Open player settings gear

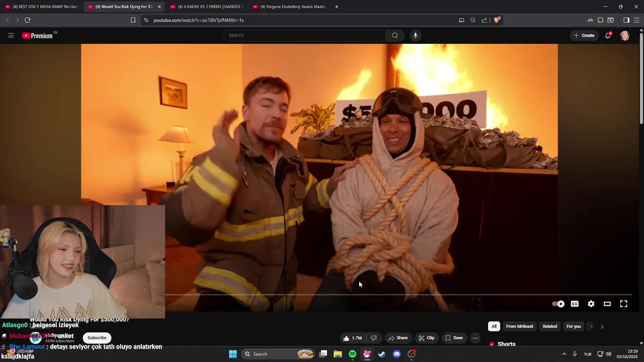pos(591,304)
